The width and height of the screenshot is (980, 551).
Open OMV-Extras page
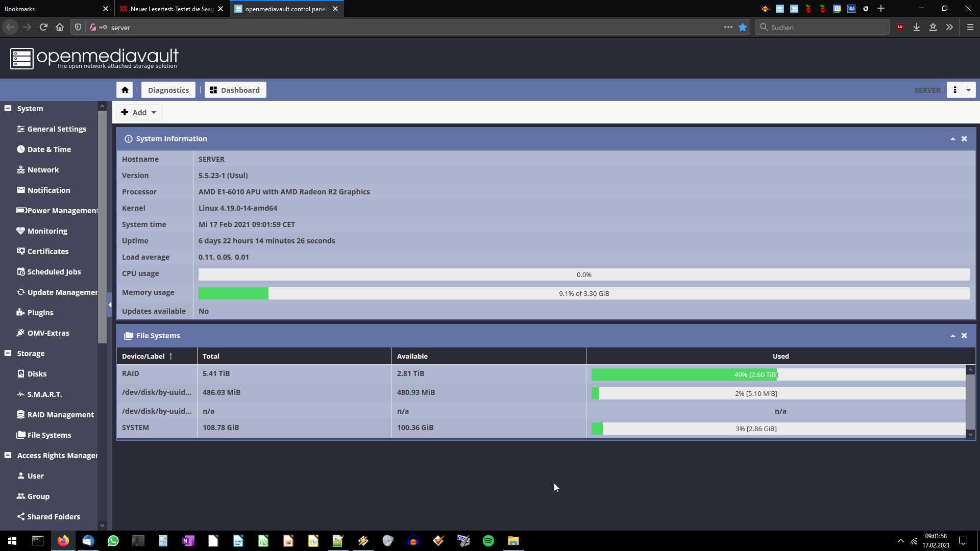tap(43, 333)
